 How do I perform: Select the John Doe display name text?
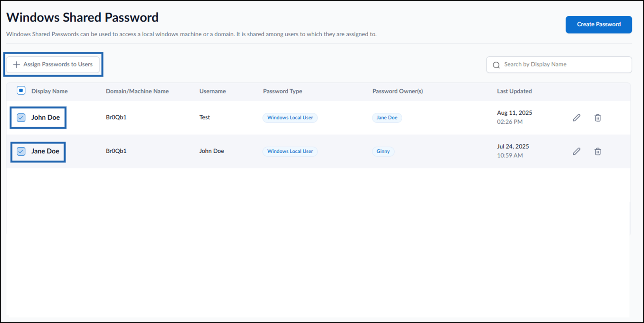point(45,118)
